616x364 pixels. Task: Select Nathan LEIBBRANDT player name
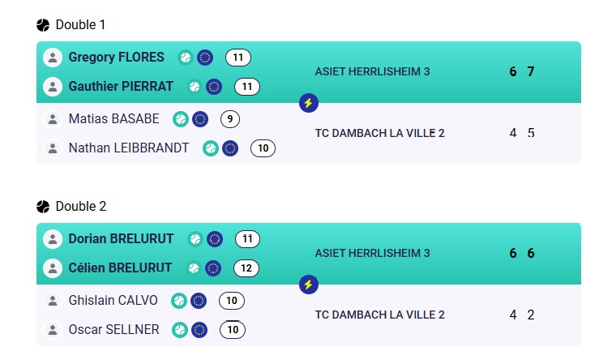point(128,148)
